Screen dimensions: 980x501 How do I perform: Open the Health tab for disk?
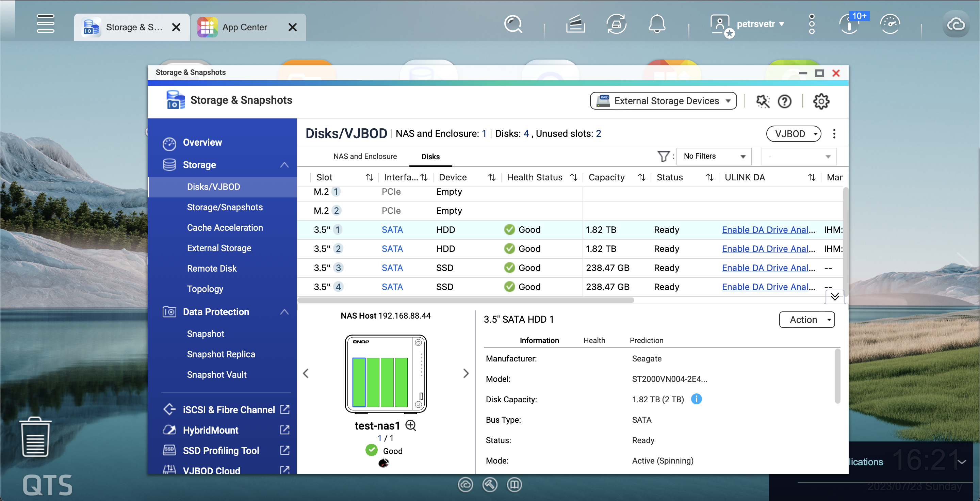tap(594, 340)
